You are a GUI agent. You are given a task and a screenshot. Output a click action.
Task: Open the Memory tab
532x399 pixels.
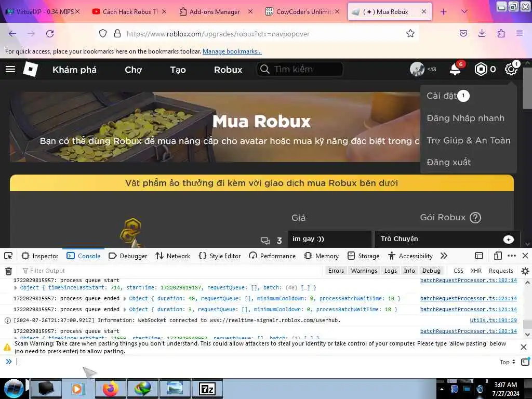pyautogui.click(x=322, y=256)
